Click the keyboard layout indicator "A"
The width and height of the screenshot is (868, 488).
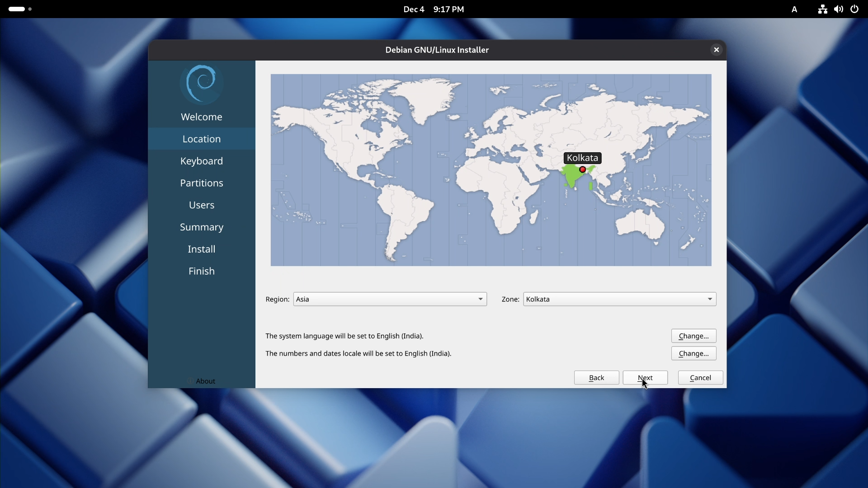tap(795, 9)
